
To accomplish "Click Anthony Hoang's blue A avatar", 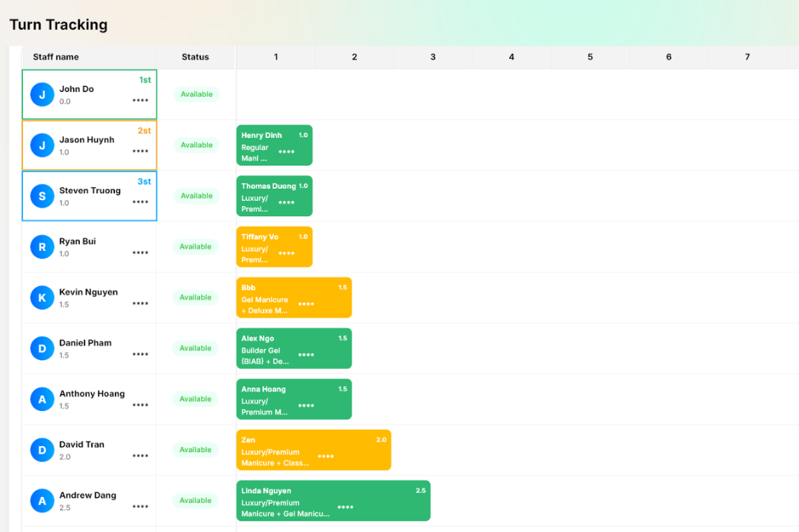I will (x=43, y=399).
